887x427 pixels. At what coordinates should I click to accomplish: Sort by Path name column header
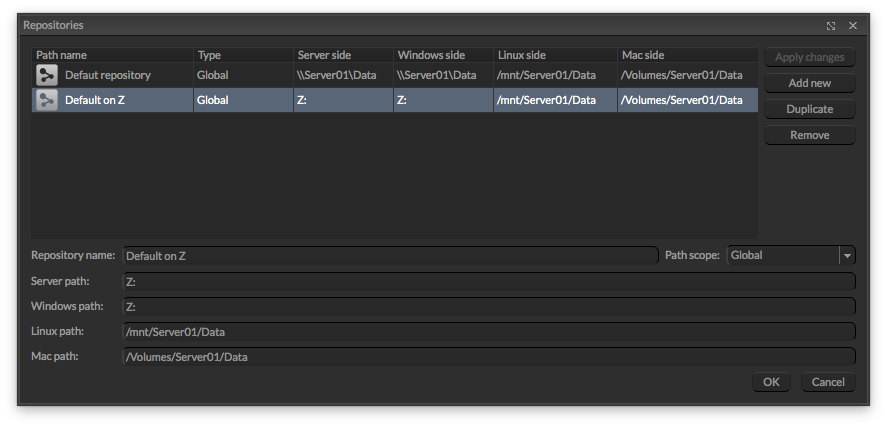click(x=112, y=55)
